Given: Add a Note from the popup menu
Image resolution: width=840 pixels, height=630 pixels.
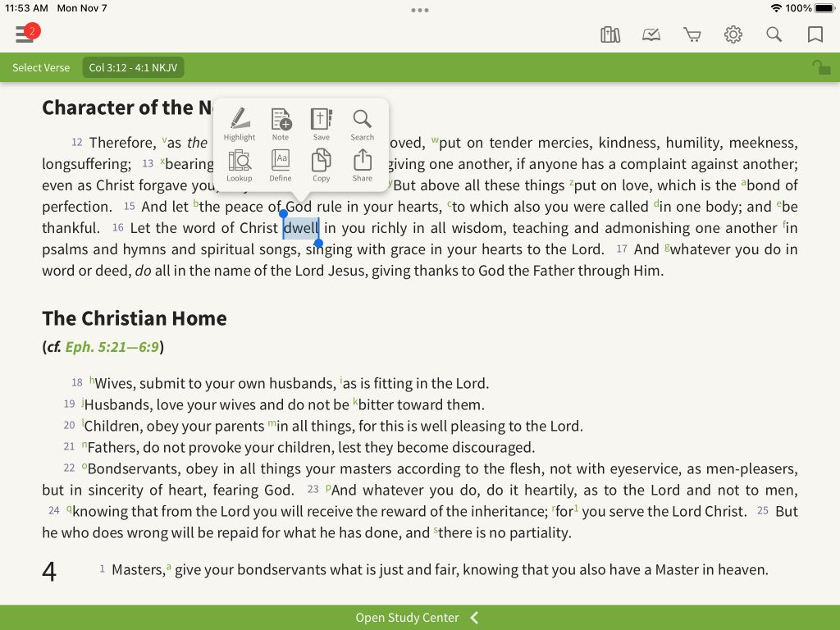Looking at the screenshot, I should point(281,125).
